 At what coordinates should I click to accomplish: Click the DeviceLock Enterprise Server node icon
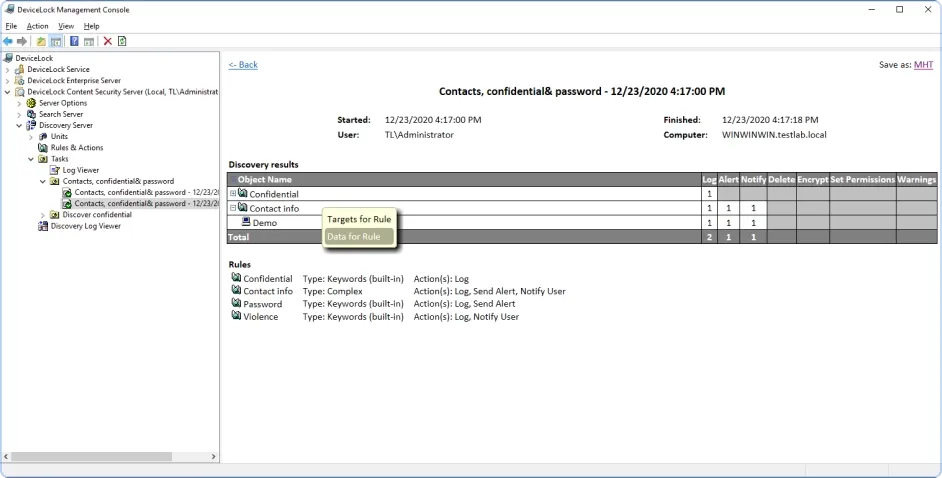(20, 80)
